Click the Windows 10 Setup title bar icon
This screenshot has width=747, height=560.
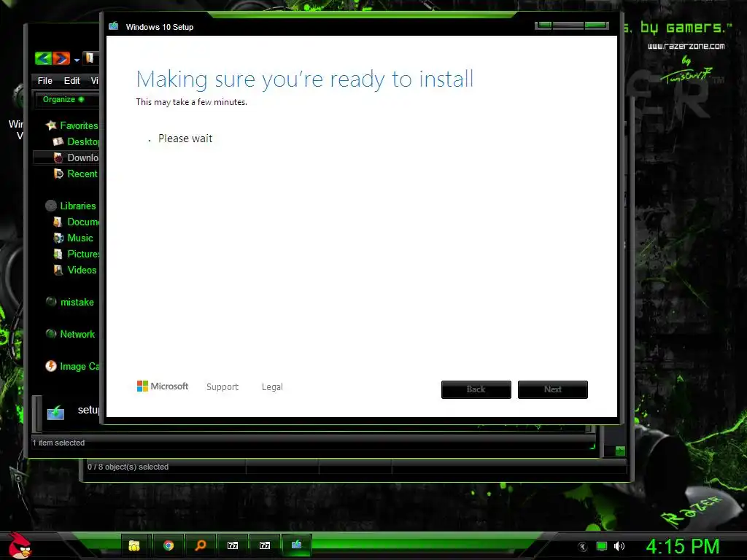point(113,26)
